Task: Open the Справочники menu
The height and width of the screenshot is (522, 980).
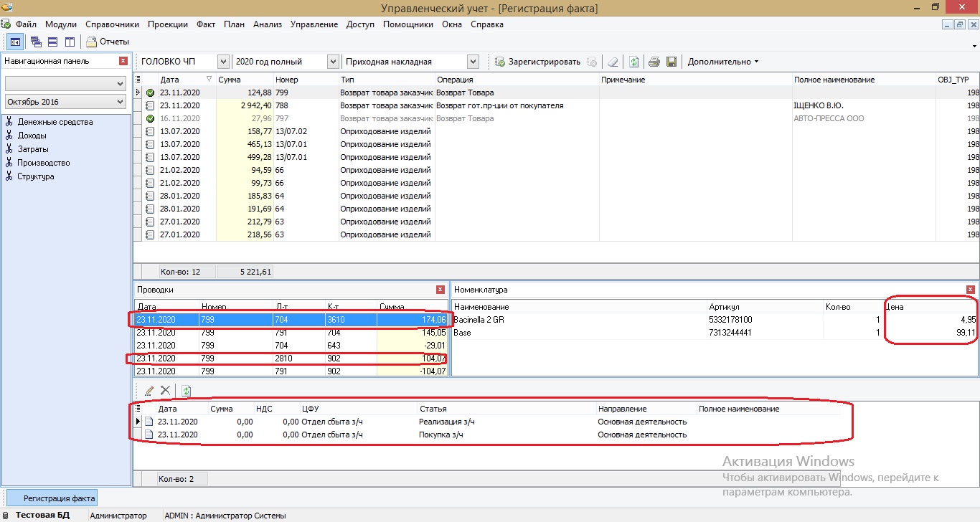Action: (x=112, y=24)
